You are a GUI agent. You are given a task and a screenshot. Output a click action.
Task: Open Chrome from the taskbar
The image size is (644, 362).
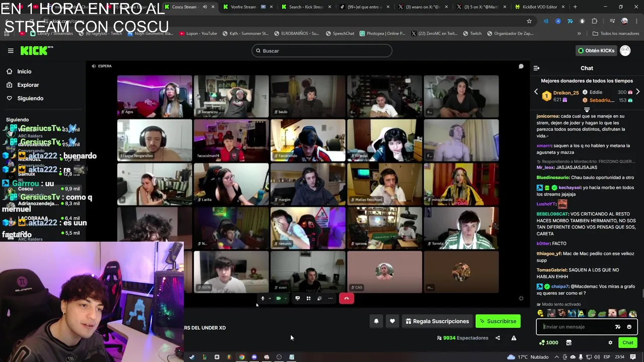(242, 357)
